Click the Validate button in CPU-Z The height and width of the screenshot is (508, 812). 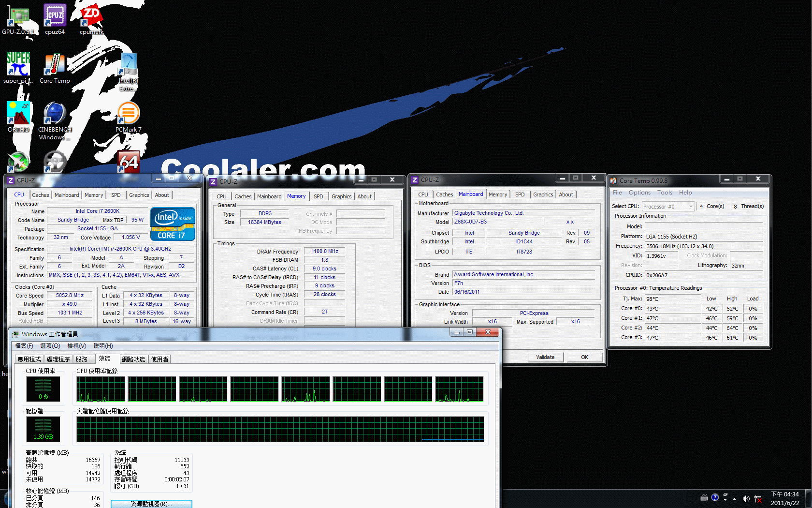click(545, 357)
